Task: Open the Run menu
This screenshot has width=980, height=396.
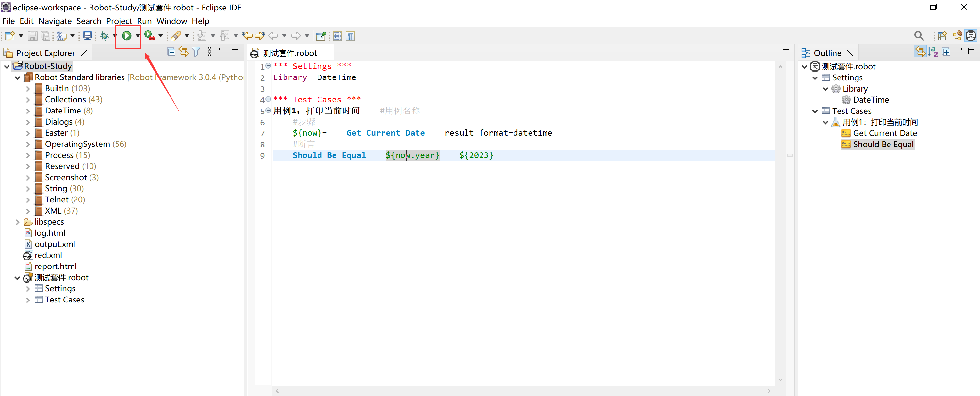Action: point(144,21)
